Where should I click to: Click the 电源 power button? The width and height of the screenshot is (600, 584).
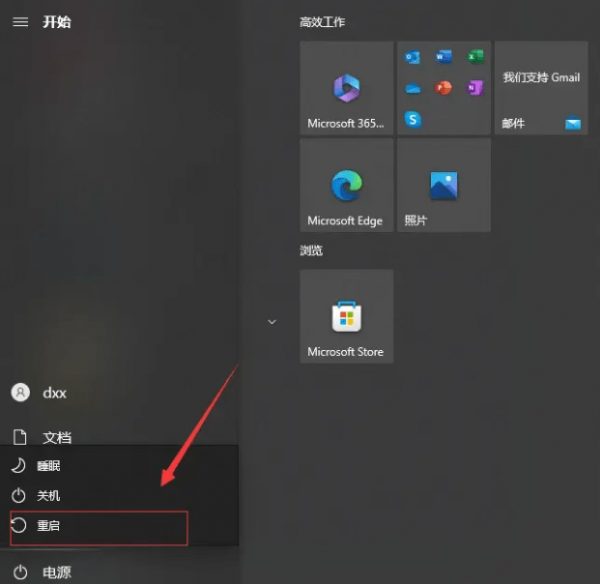coord(42,572)
